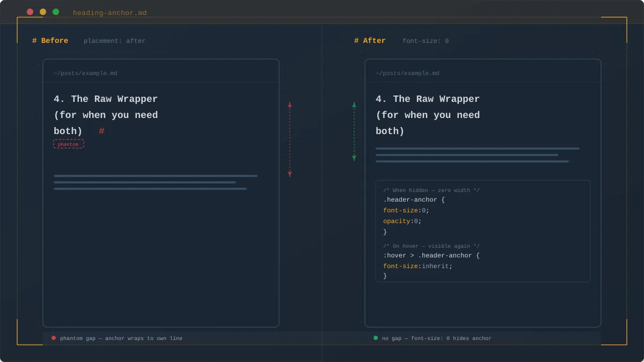Image resolution: width=644 pixels, height=362 pixels.
Task: Click the "font-size:inherit;" declaration
Action: tap(418, 267)
